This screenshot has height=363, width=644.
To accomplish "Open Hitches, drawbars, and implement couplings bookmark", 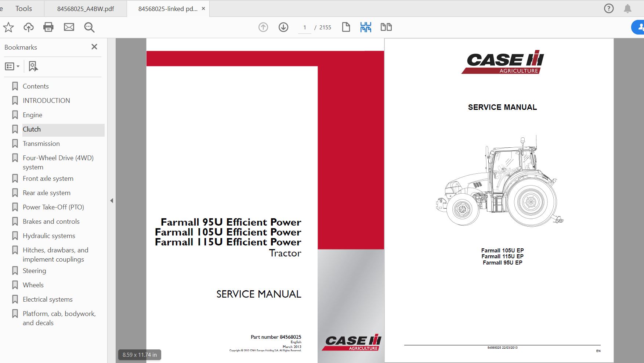I will [55, 255].
